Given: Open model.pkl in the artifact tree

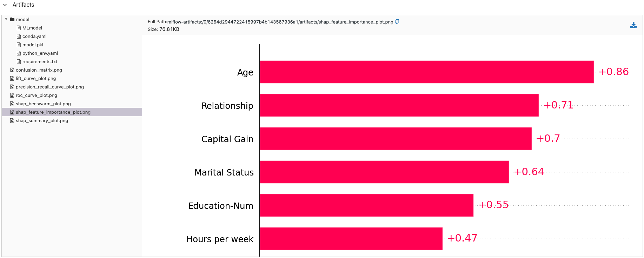Looking at the screenshot, I should click(x=33, y=45).
